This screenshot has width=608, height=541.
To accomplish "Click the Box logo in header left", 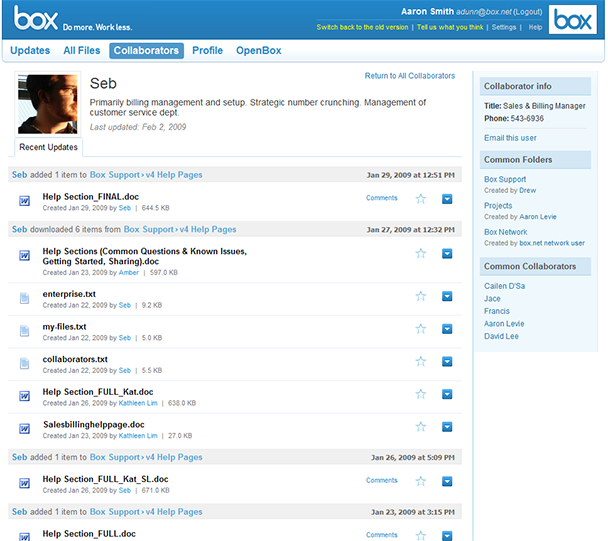I will point(36,18).
